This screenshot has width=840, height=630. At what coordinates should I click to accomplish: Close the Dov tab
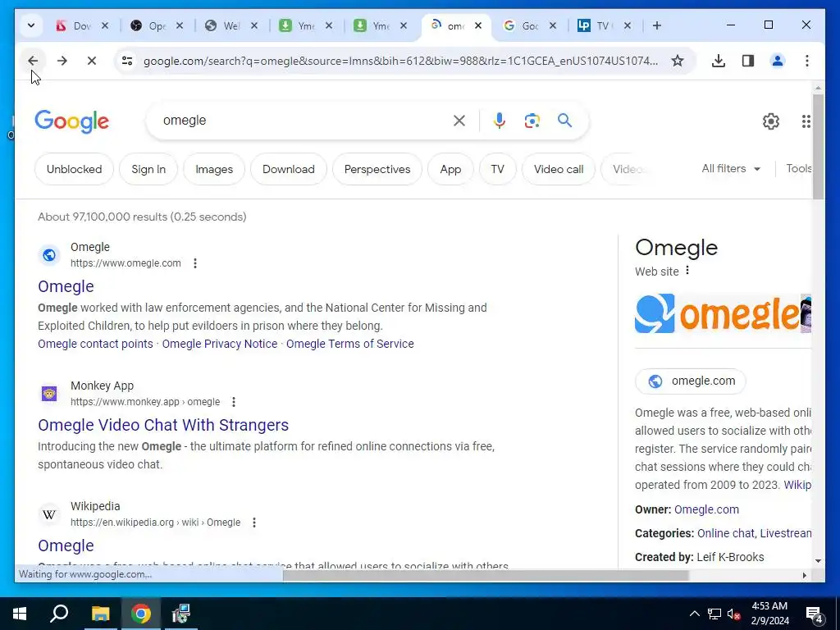pyautogui.click(x=105, y=25)
